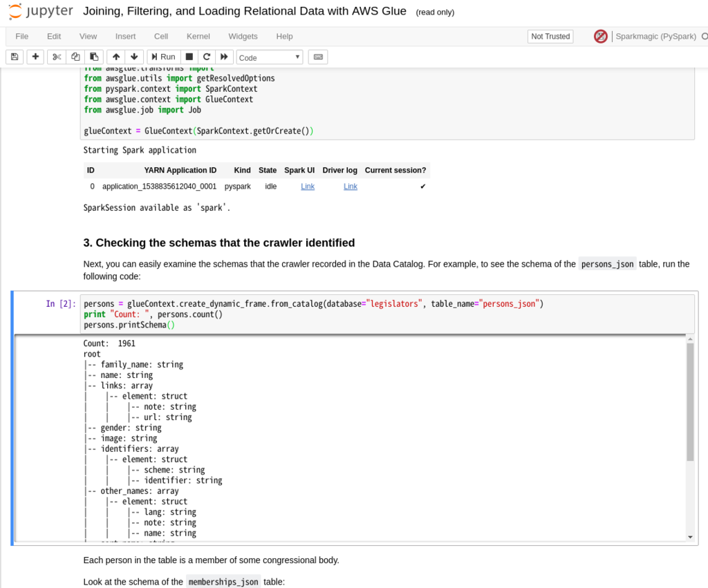Open the Cell menu

click(x=161, y=36)
